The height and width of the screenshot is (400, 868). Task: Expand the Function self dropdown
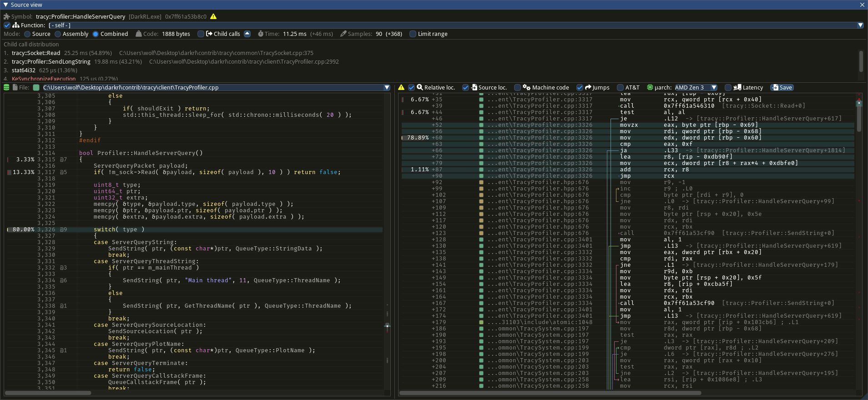click(860, 25)
